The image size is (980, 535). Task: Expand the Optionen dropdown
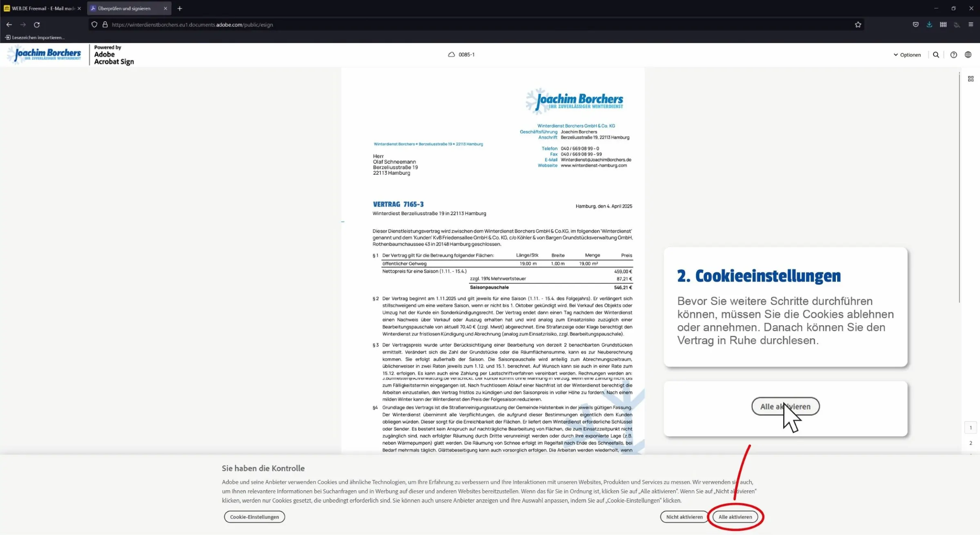click(x=907, y=55)
